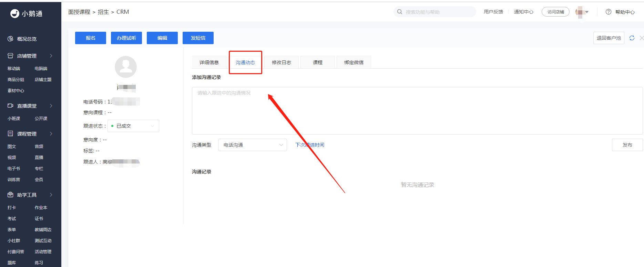This screenshot has width=644, height=267.
Task: Open 作业本 in sidebar
Action: pos(41,208)
